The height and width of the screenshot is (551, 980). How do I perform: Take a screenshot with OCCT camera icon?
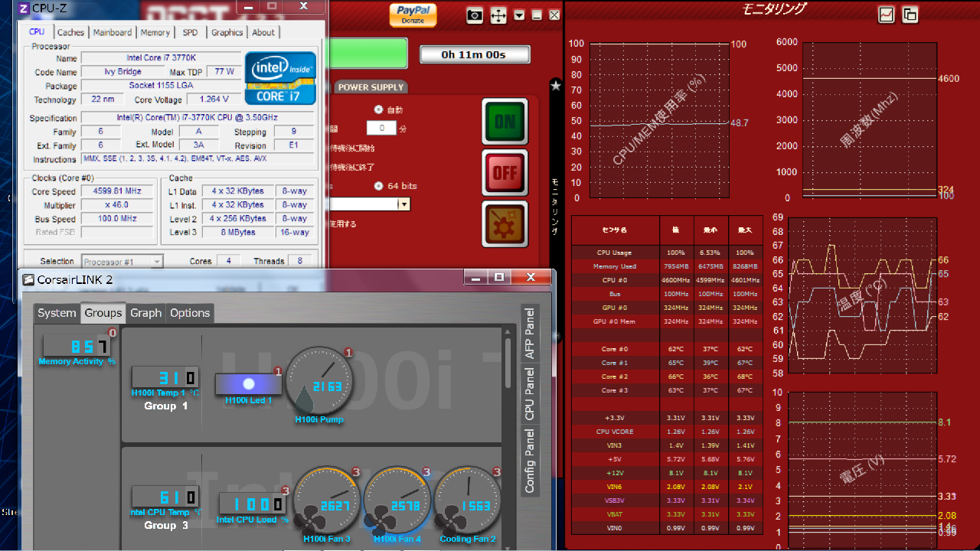475,15
